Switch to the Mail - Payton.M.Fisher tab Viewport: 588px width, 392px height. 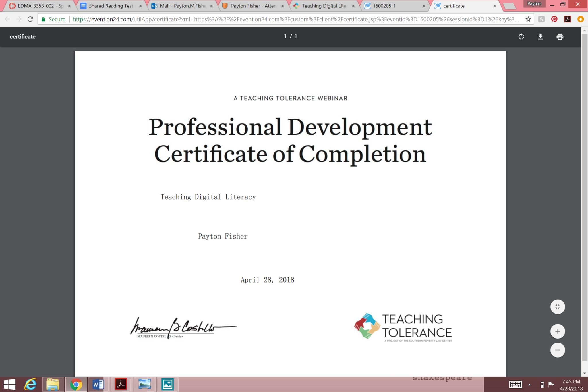182,6
